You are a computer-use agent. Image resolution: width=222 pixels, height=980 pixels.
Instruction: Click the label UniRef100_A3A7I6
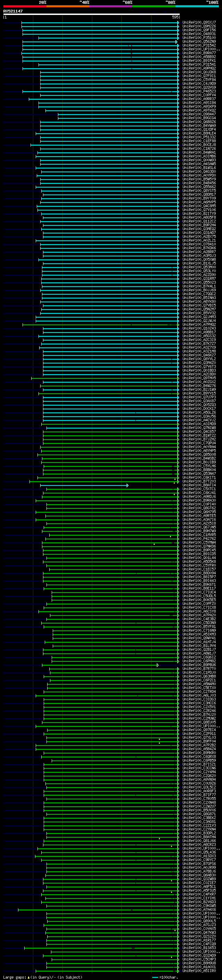pyautogui.click(x=199, y=519)
